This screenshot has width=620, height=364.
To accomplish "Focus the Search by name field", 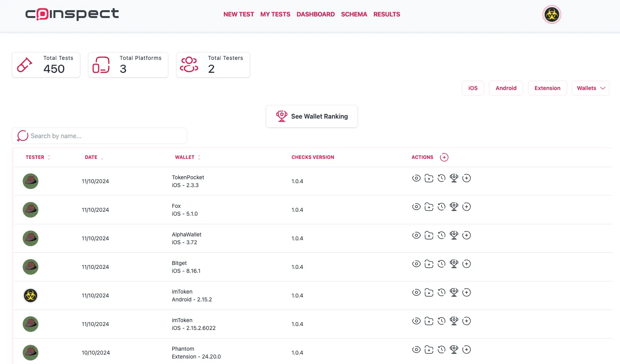I will coord(99,136).
